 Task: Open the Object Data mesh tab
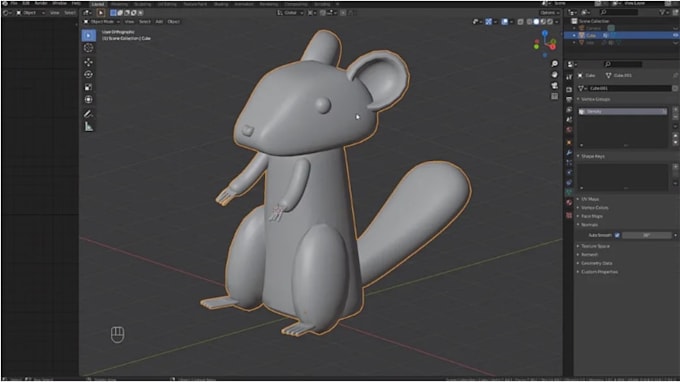point(569,192)
